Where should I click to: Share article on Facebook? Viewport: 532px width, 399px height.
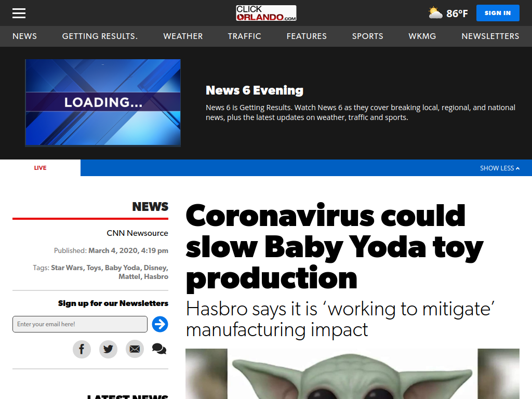click(x=82, y=349)
